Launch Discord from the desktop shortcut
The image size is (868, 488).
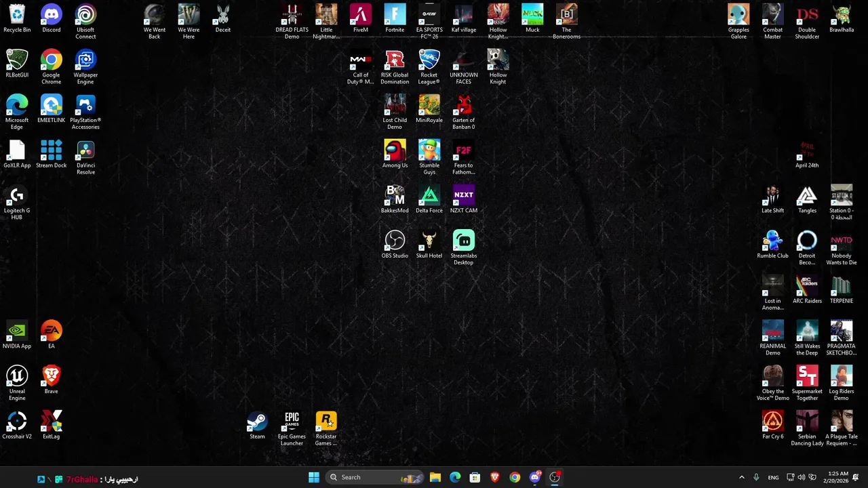[x=52, y=19]
